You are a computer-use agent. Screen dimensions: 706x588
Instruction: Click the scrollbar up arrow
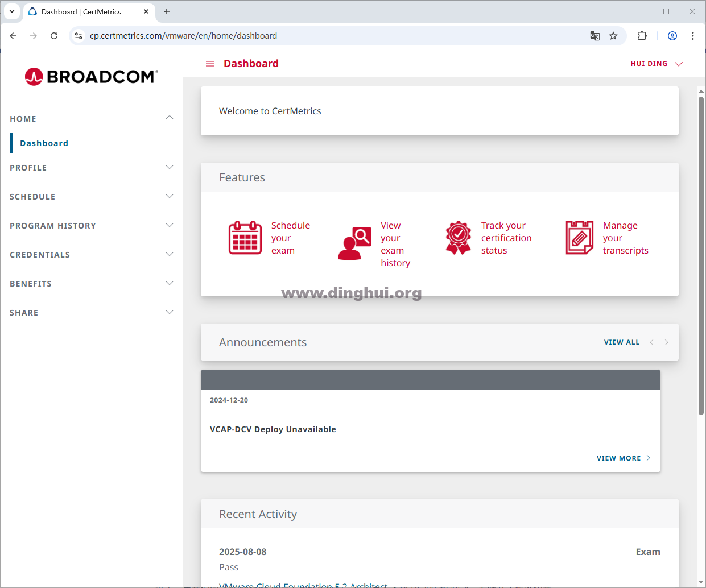pos(701,91)
